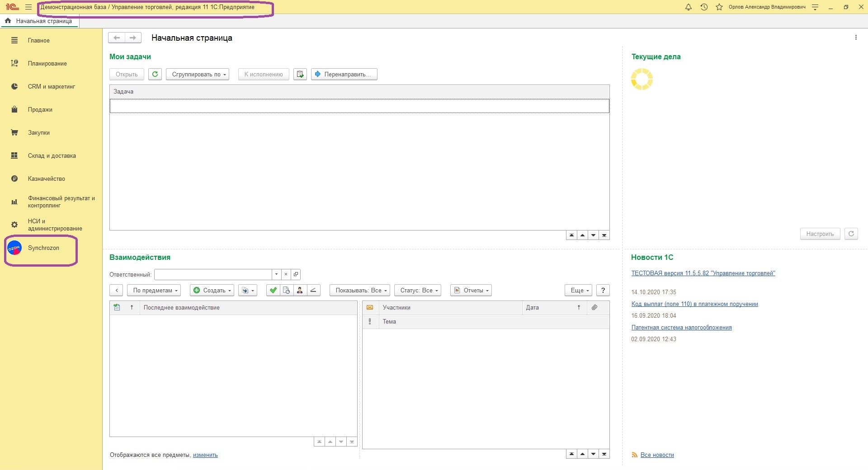Click the Synchrozon Ozon icon
This screenshot has width=868, height=470.
[x=14, y=248]
